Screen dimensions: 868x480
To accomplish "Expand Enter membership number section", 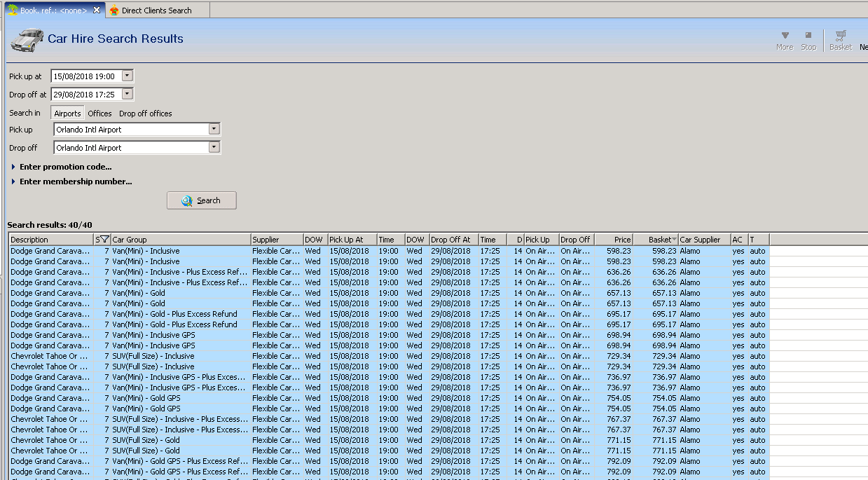I will click(x=71, y=181).
